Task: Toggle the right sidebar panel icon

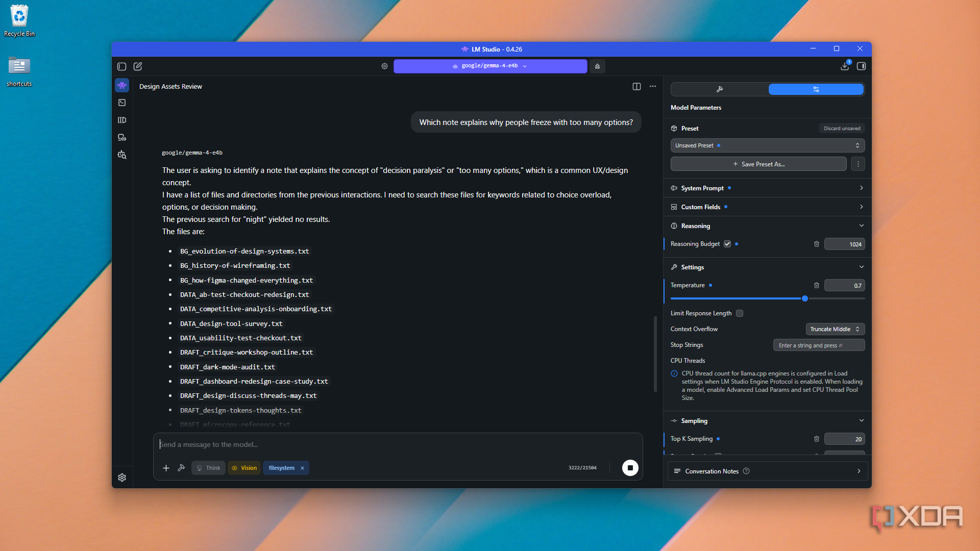Action: pos(861,66)
